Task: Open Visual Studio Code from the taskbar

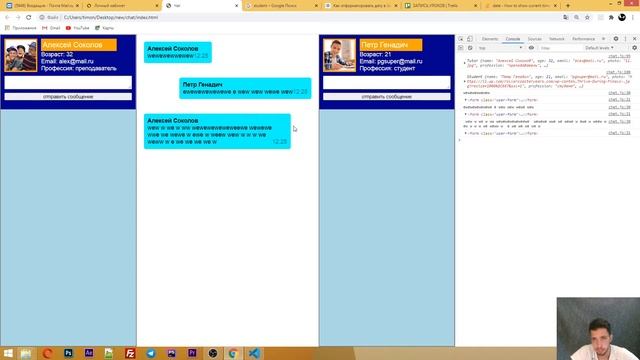Action: 254,353
